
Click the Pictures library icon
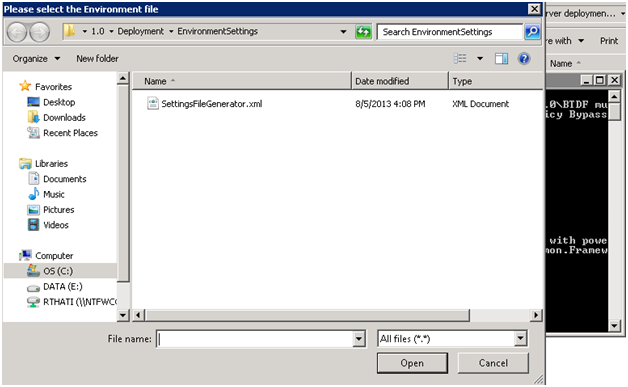point(33,210)
